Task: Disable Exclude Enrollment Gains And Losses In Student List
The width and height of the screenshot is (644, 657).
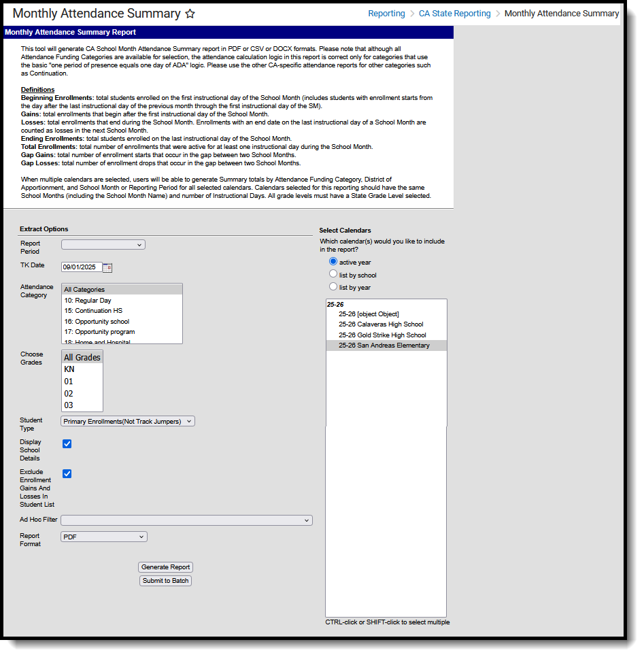Action: coord(67,473)
